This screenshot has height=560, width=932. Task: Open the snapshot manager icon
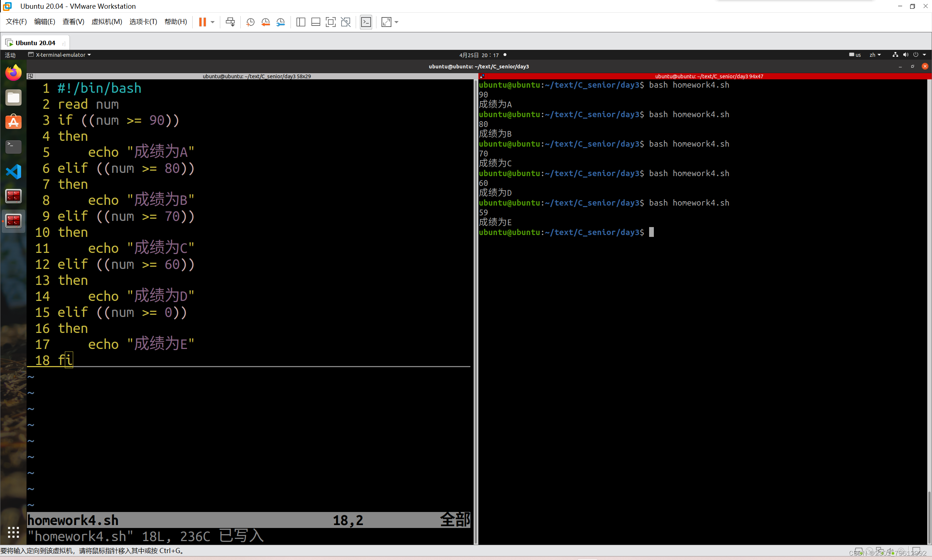[280, 22]
